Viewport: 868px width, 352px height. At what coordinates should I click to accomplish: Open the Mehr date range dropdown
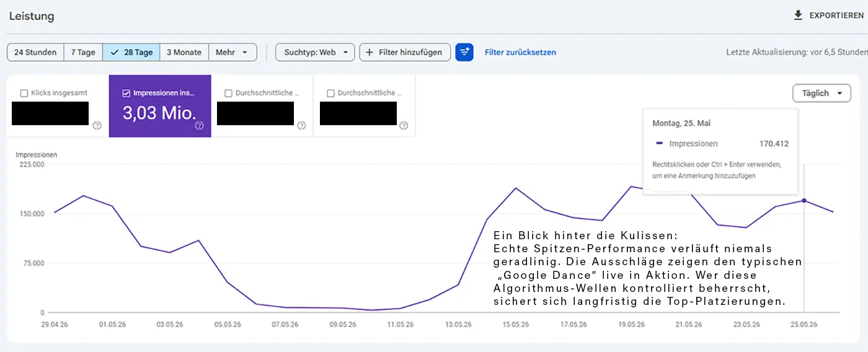232,52
